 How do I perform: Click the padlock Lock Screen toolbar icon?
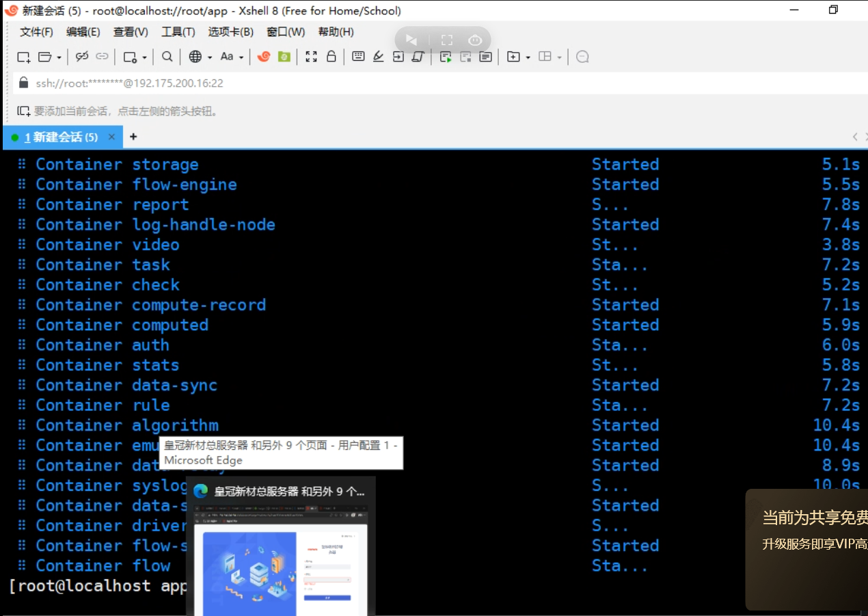pyautogui.click(x=331, y=57)
